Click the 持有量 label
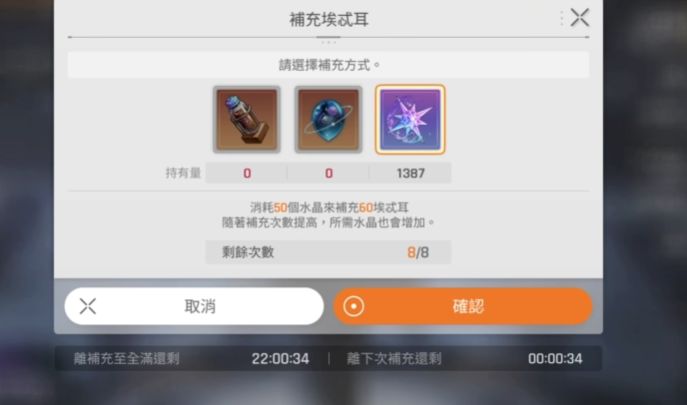 [183, 173]
